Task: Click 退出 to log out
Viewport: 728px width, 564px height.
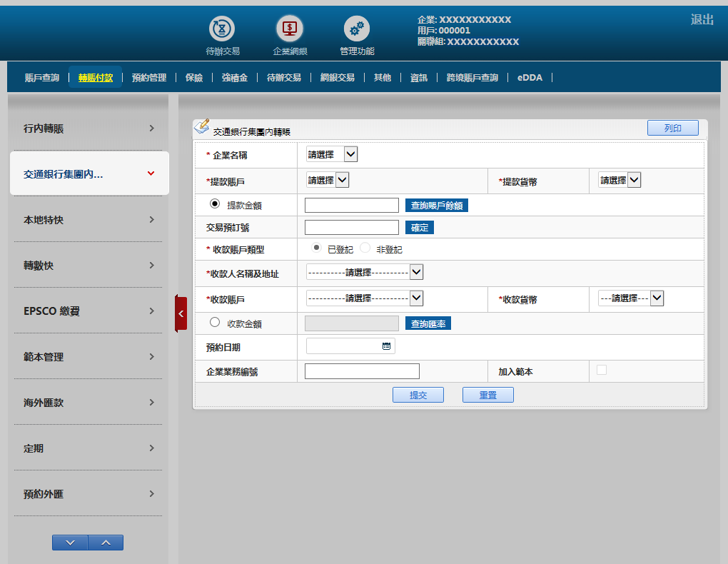Action: point(702,19)
